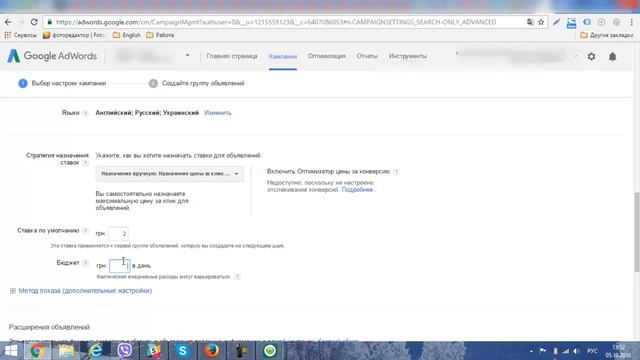Open the English bookmarks folder
Image resolution: width=640 pixels, height=360 pixels.
(x=127, y=35)
